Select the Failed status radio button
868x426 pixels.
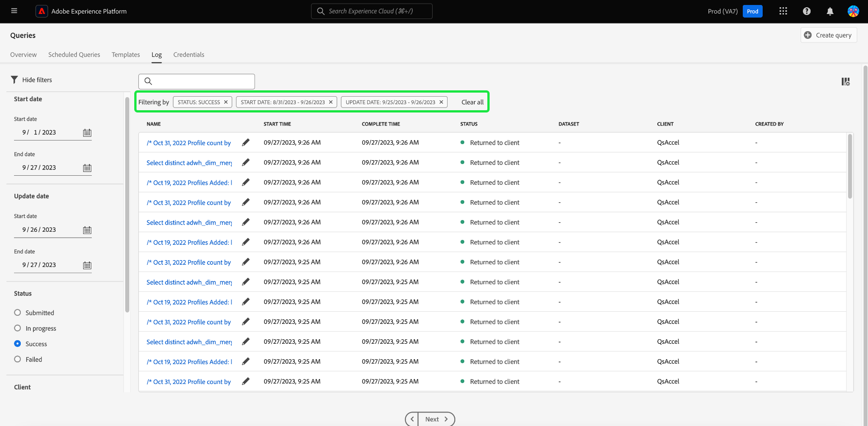tap(18, 359)
